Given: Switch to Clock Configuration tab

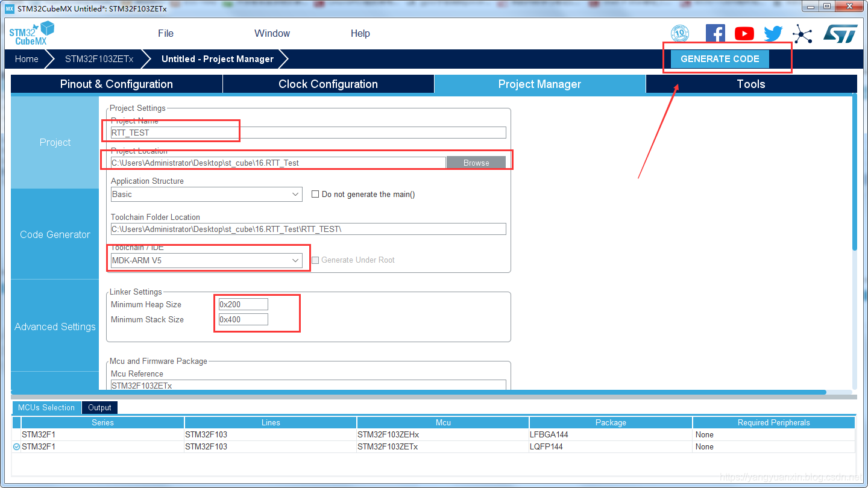Looking at the screenshot, I should 329,84.
